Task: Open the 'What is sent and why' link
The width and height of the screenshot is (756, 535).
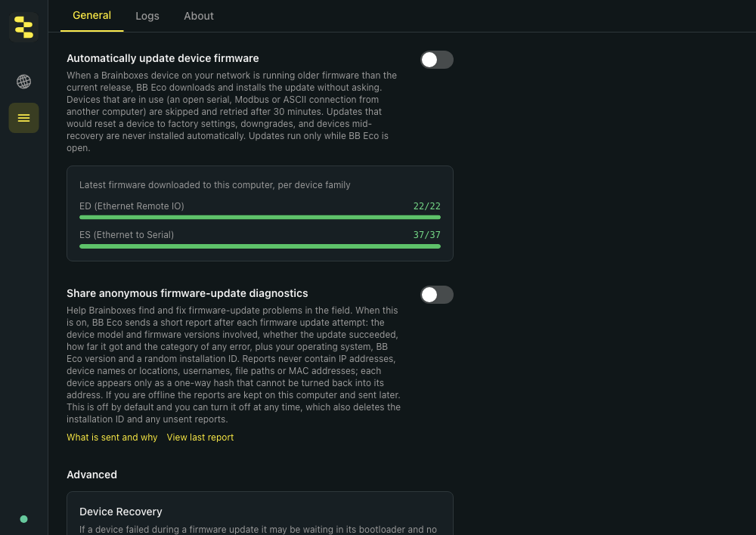Action: (112, 438)
